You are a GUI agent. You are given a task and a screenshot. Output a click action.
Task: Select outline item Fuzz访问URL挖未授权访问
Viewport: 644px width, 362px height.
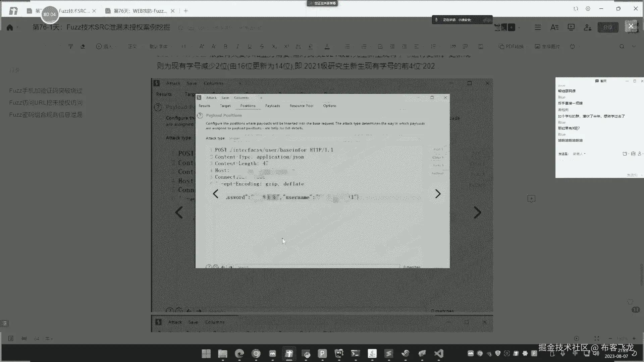coord(46,103)
